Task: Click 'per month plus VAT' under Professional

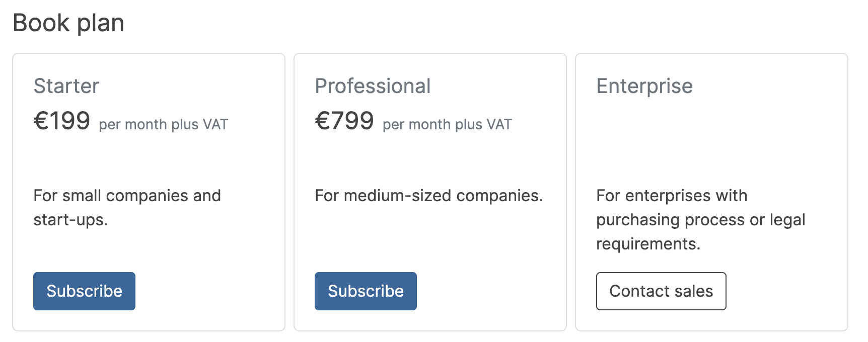Action: coord(447,124)
